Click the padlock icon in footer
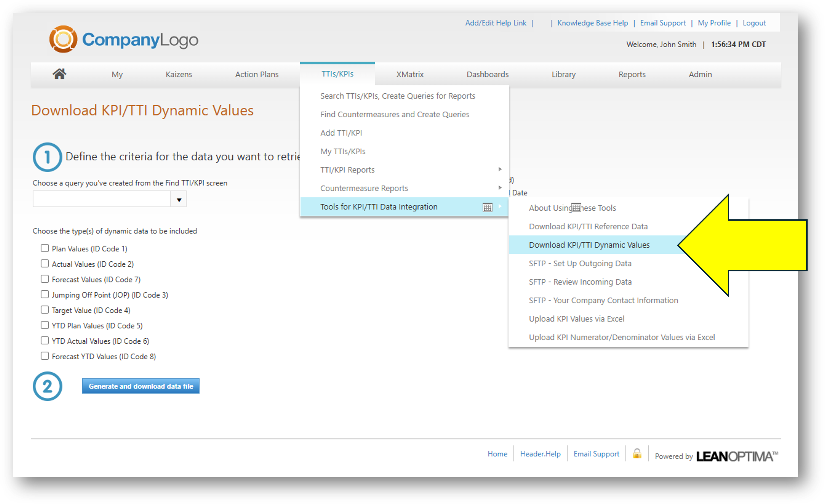This screenshot has height=504, width=825. click(x=637, y=454)
